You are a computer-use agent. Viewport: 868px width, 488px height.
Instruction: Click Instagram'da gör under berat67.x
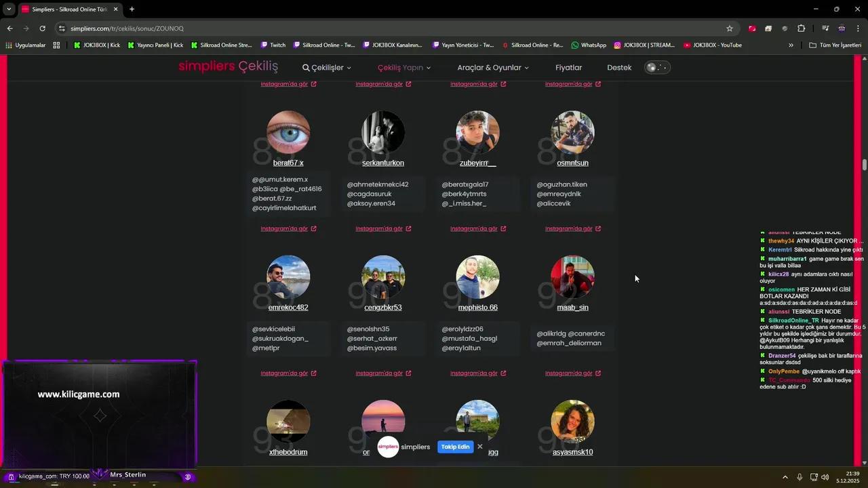tap(288, 229)
